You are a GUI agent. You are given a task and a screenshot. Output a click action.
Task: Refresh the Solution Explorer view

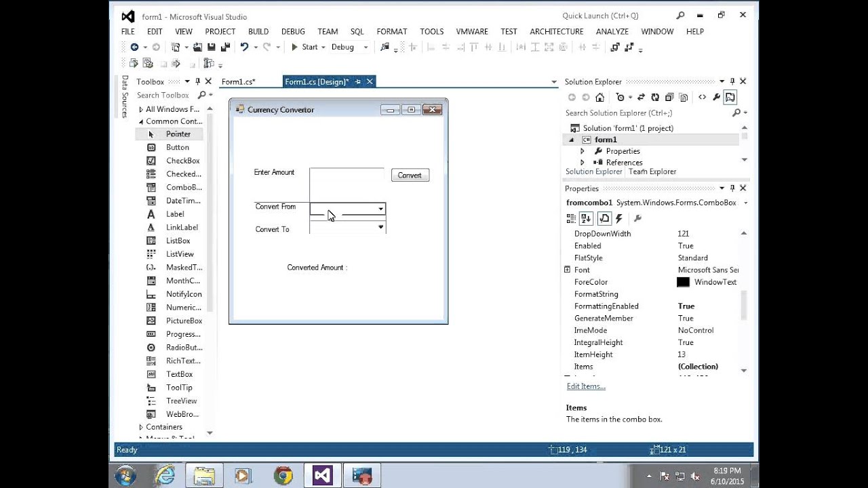pos(655,98)
